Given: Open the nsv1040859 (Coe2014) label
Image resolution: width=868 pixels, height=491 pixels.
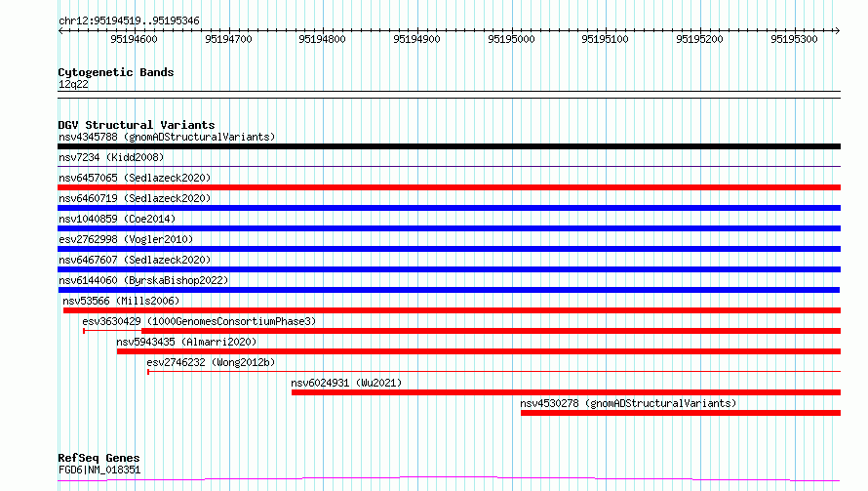Looking at the screenshot, I should [x=117, y=219].
